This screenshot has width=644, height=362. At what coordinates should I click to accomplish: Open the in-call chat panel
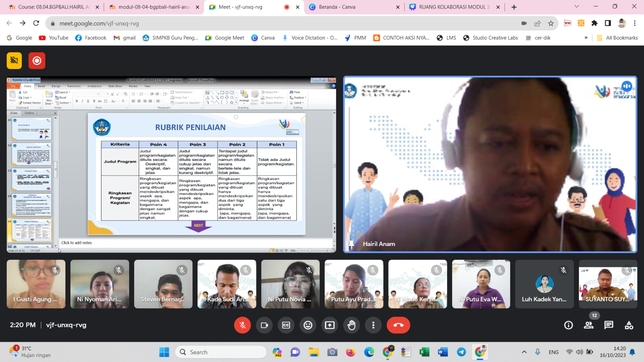609,325
